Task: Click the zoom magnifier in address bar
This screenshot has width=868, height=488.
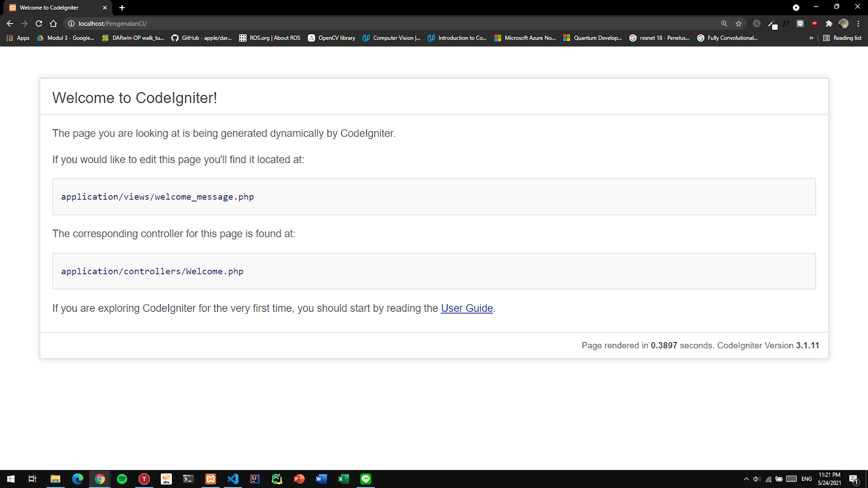Action: (724, 23)
